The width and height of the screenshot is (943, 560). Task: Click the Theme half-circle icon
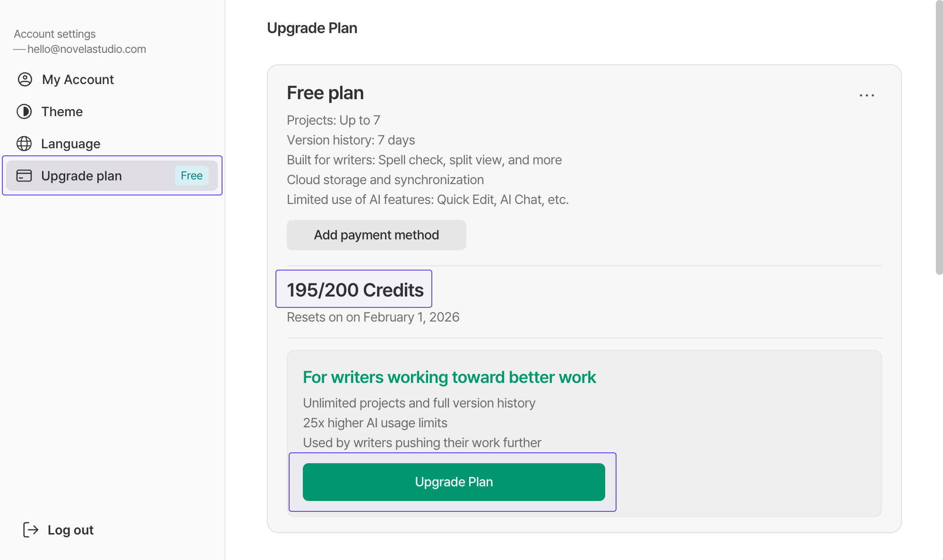(x=24, y=111)
